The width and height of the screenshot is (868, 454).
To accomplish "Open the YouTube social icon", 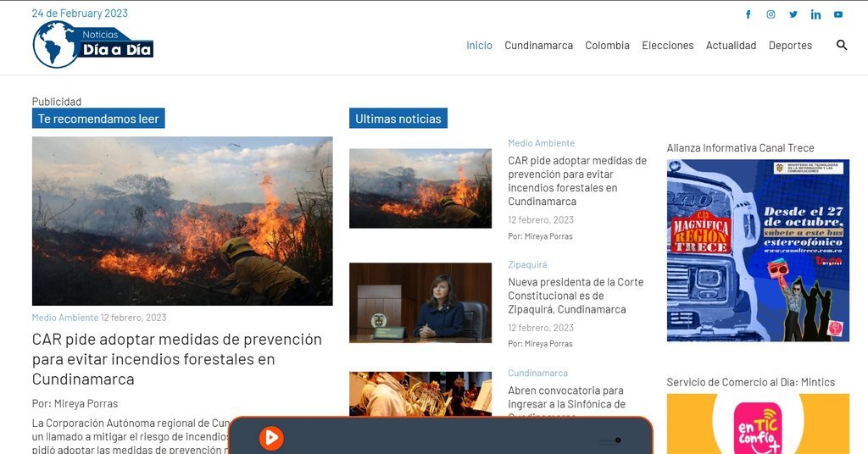I will [838, 14].
